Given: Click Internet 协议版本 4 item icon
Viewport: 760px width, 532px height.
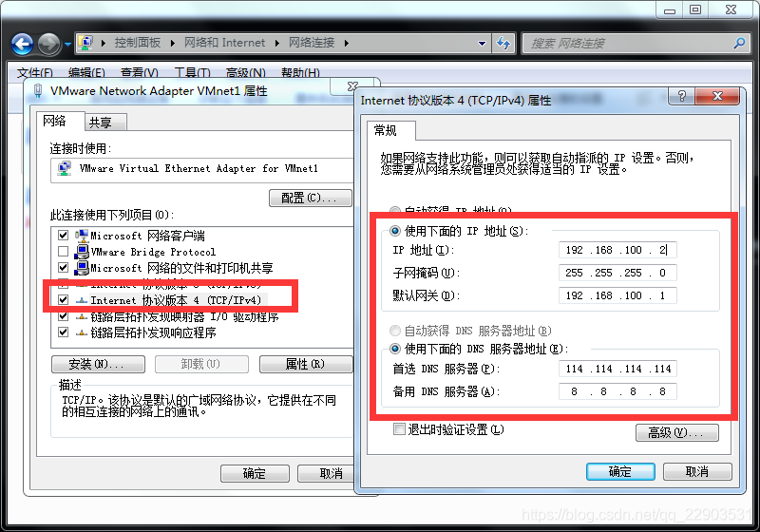Looking at the screenshot, I should click(82, 300).
